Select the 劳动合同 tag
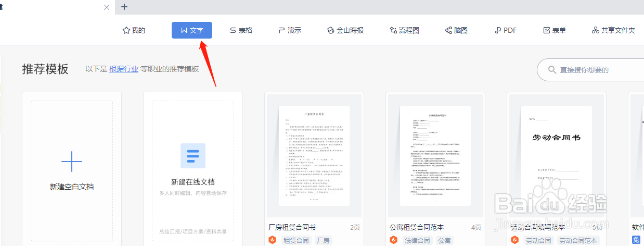This screenshot has width=644, height=246. [x=539, y=240]
